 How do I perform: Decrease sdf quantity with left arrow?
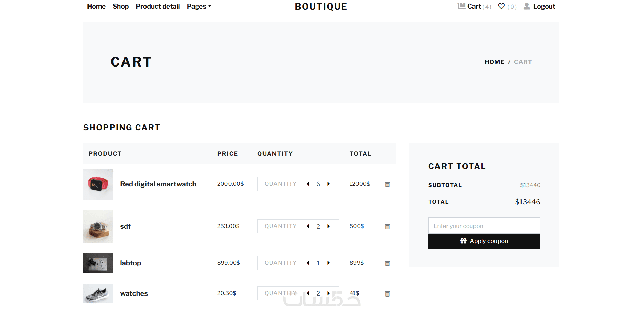click(308, 226)
